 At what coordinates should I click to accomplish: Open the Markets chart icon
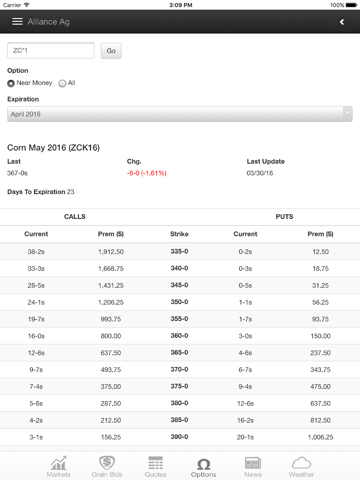coord(59,463)
